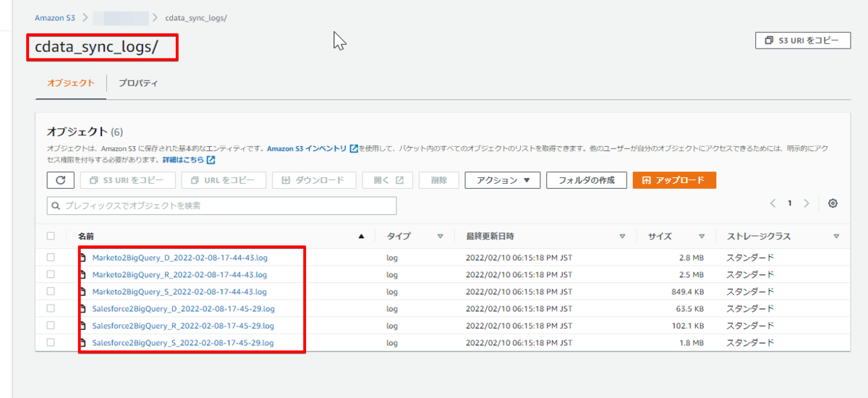Select checkbox for Marketo2BigQuery_R_2022-02-08-17-44-43.log
868x398 pixels.
tap(51, 274)
